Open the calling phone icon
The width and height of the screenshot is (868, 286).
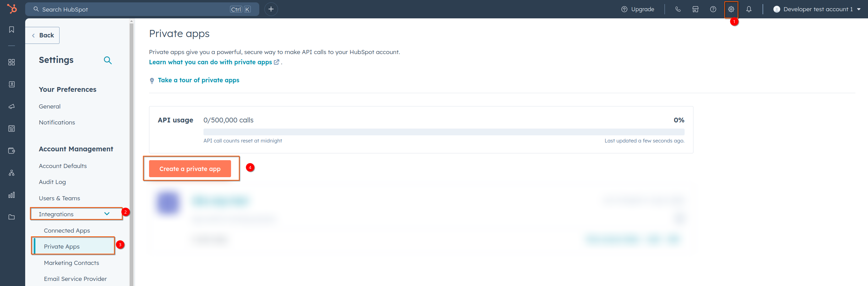[678, 9]
